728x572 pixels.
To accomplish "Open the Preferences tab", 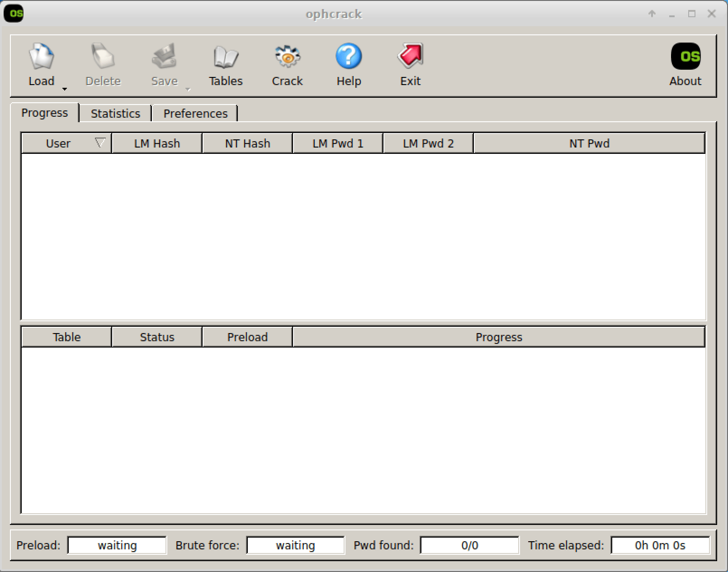I will tap(195, 114).
